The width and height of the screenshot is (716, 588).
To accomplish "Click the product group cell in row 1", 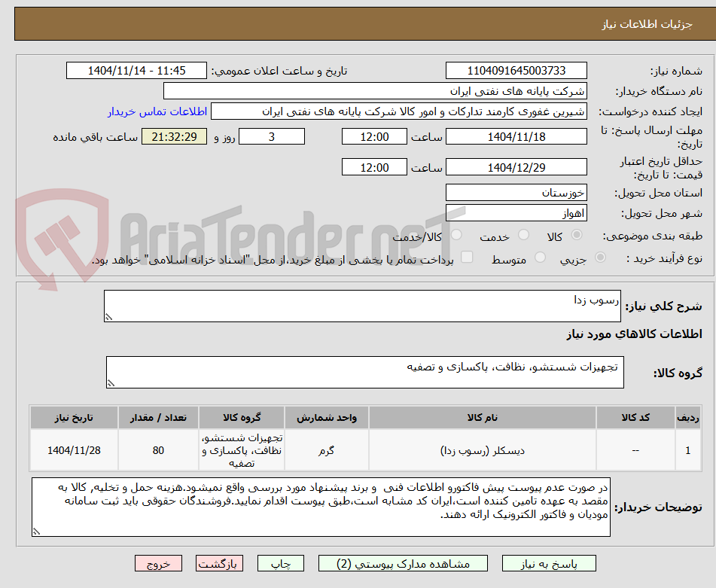I will pos(242,450).
